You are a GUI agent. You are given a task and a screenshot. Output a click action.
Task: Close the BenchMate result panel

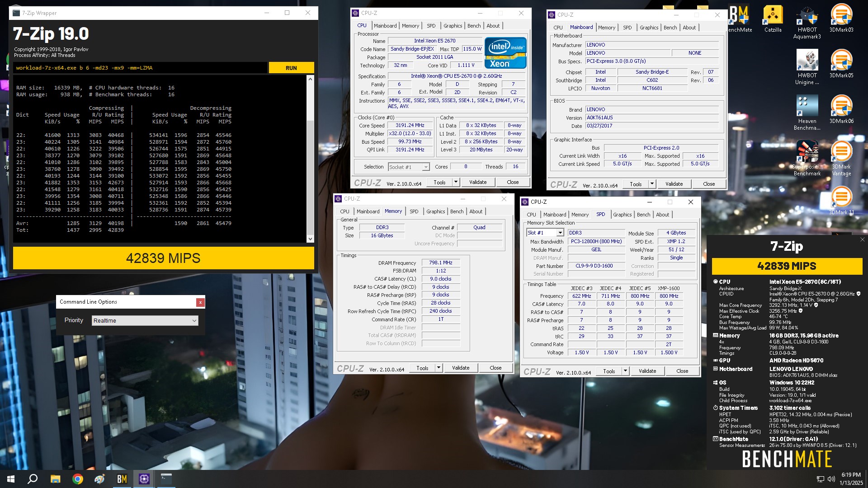[x=862, y=239]
